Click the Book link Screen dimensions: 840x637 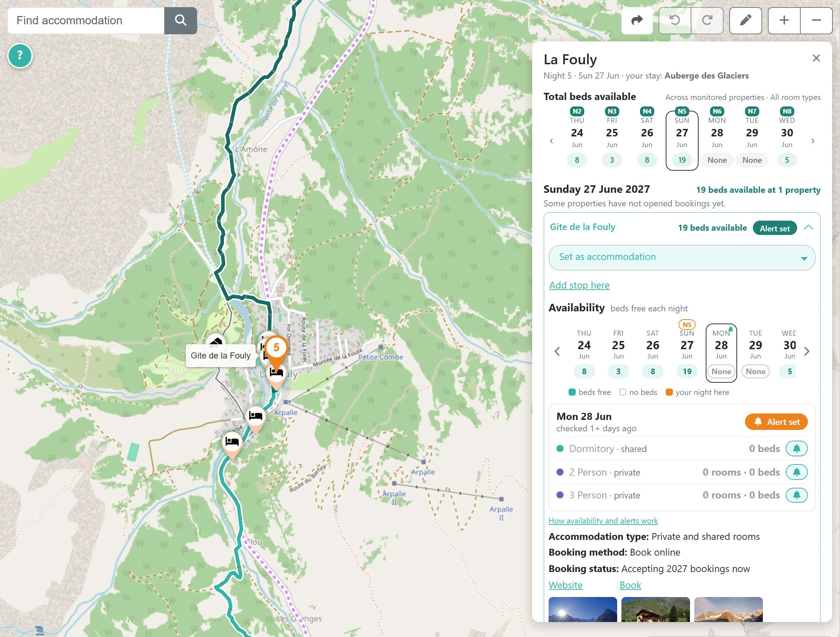coord(630,585)
